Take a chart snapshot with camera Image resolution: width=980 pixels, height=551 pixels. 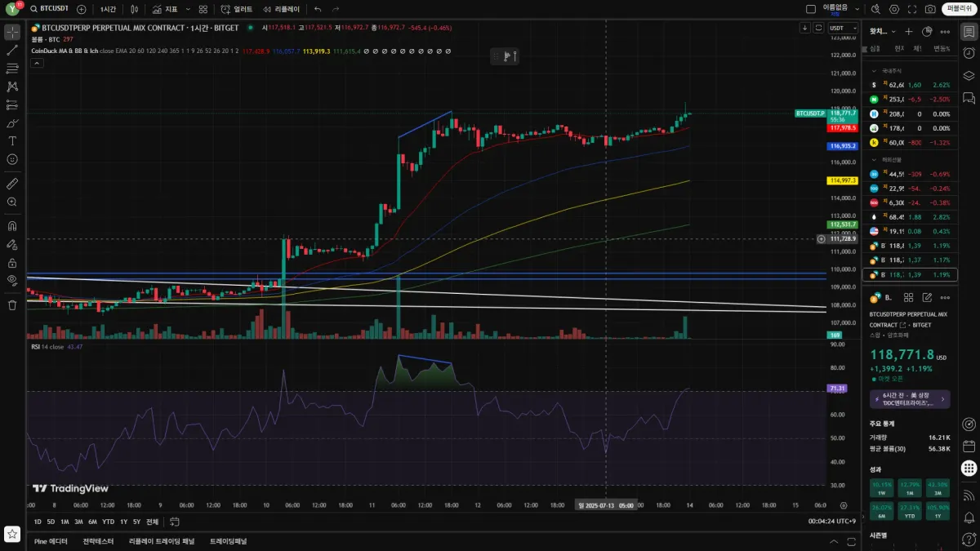pos(930,9)
